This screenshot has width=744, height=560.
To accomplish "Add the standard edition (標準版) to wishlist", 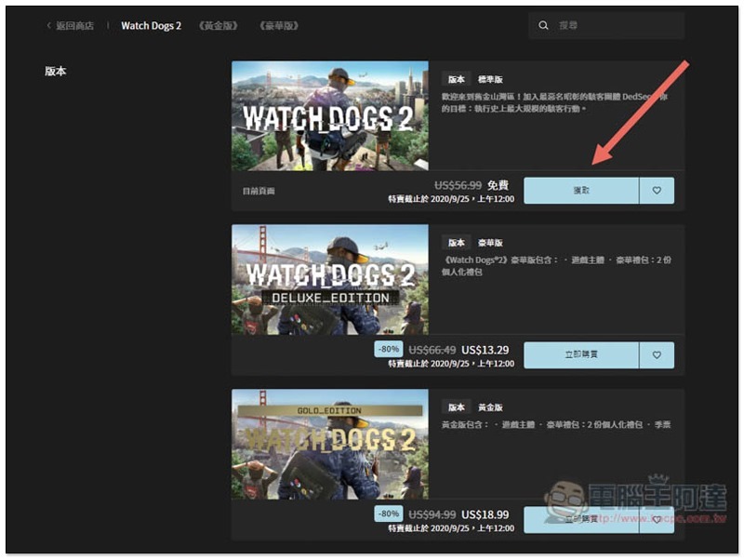I will pyautogui.click(x=657, y=191).
